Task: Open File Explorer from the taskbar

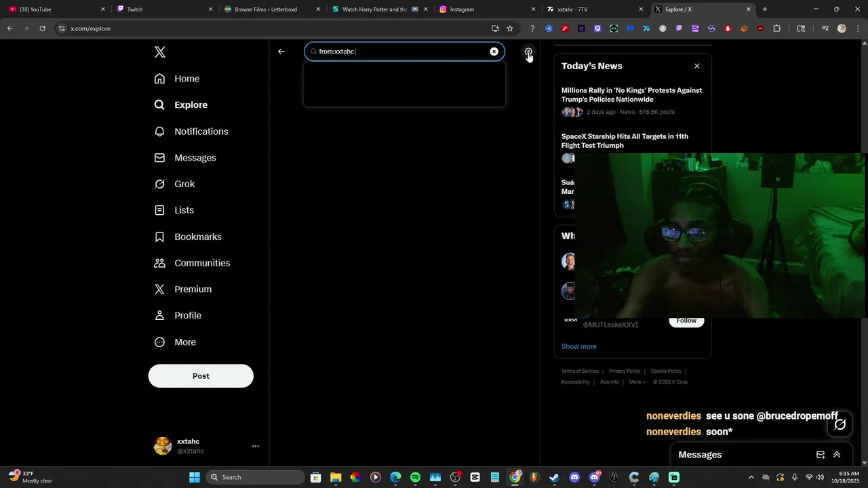Action: pos(335,477)
